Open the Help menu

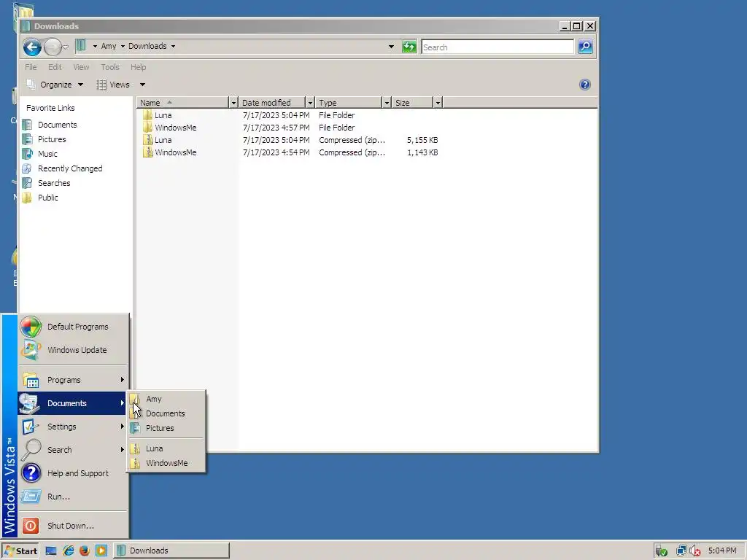point(138,67)
